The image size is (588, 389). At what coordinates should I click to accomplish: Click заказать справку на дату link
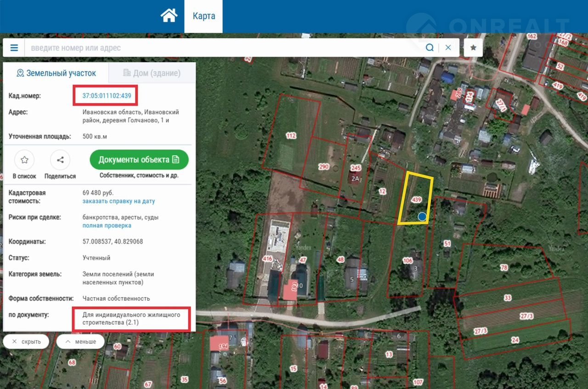tap(119, 201)
